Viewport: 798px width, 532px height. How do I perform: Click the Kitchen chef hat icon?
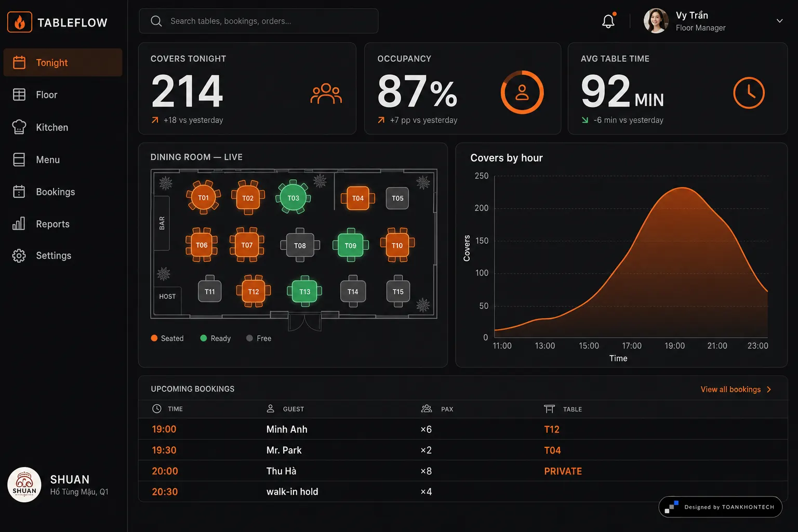(19, 127)
